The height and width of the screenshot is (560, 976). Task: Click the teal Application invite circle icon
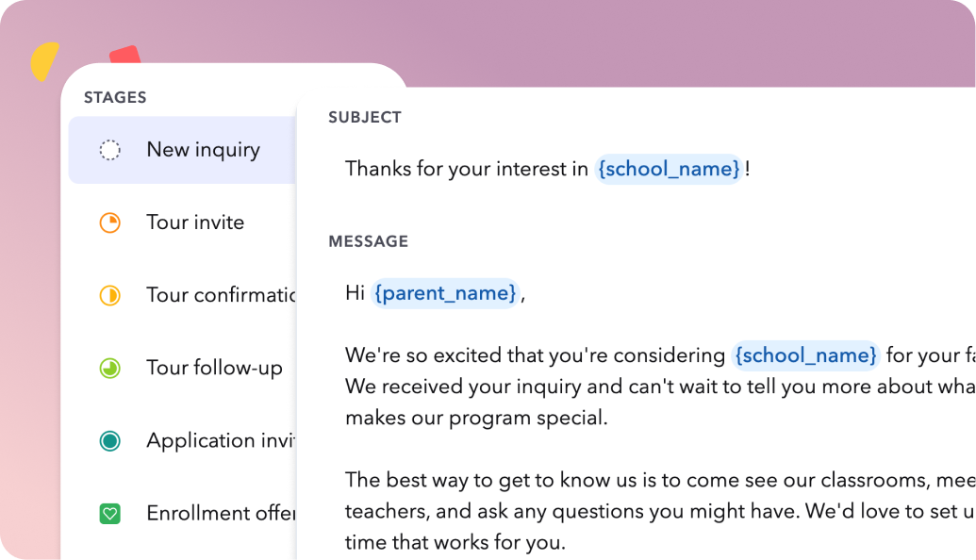110,441
